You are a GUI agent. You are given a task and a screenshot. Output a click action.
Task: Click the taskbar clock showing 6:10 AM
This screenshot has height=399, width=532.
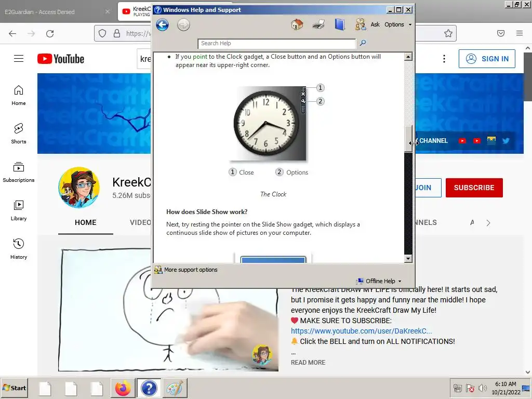pyautogui.click(x=506, y=388)
